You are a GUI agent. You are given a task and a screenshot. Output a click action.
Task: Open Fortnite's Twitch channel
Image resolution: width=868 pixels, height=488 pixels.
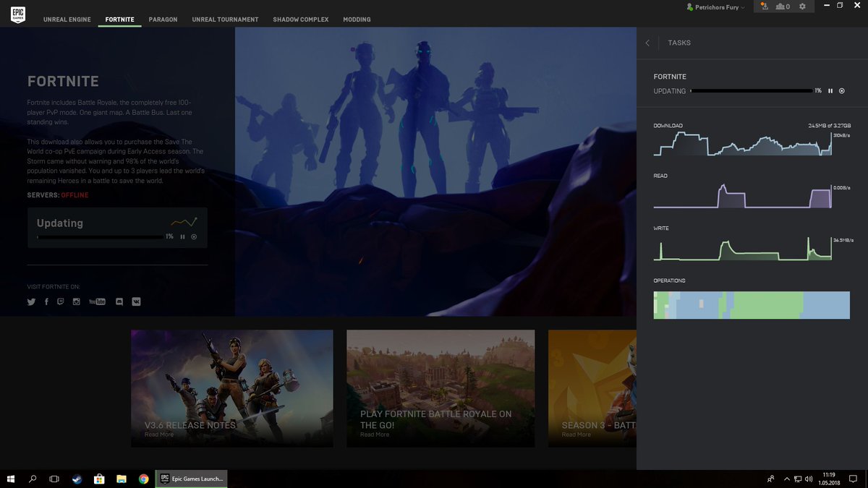click(61, 301)
